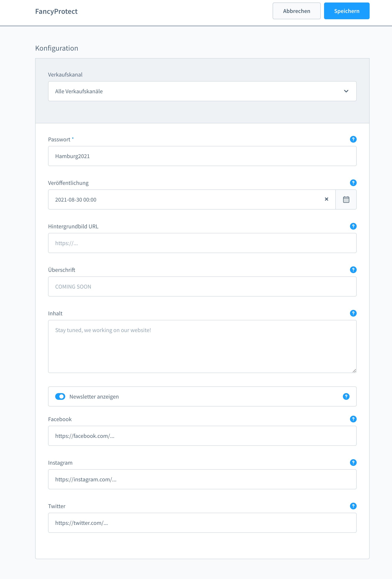
Task: Open help tooltip for Passwort field
Action: coord(353,139)
